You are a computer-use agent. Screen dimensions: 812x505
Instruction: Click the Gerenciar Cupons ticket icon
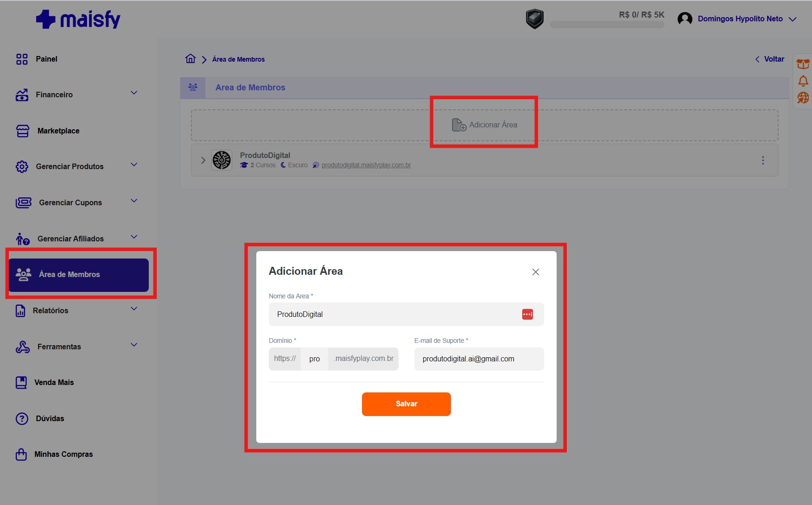click(24, 202)
